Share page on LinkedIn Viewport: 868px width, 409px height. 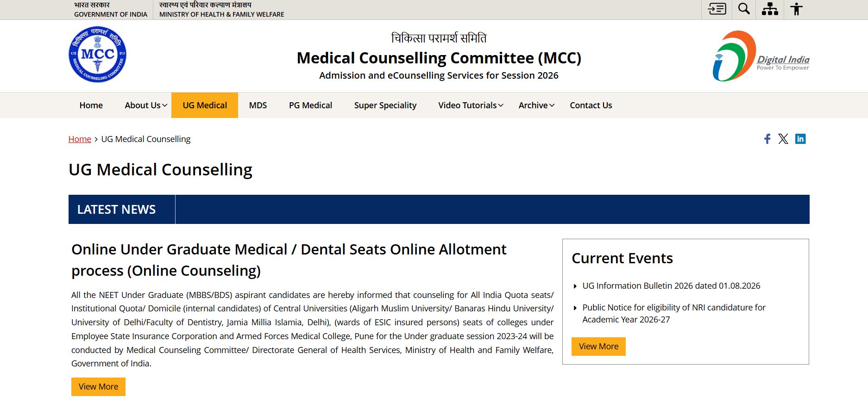click(x=800, y=139)
